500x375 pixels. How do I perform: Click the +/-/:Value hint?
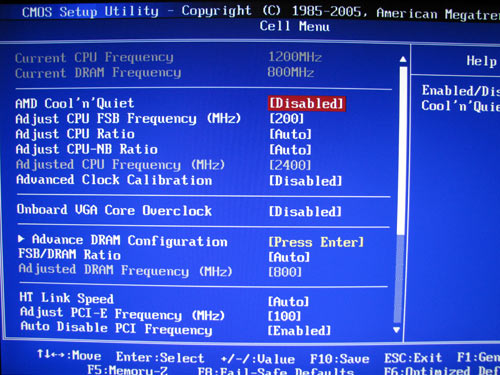258,359
